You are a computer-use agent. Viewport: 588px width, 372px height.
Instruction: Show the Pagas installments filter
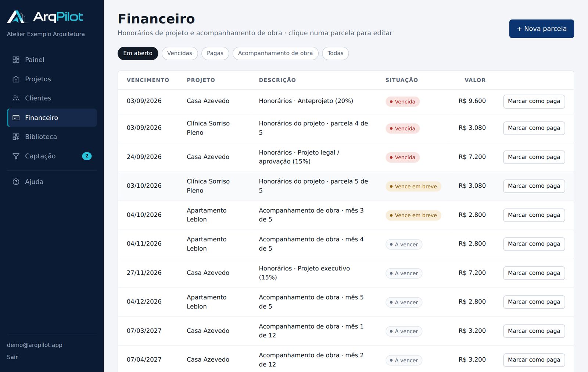(x=215, y=53)
